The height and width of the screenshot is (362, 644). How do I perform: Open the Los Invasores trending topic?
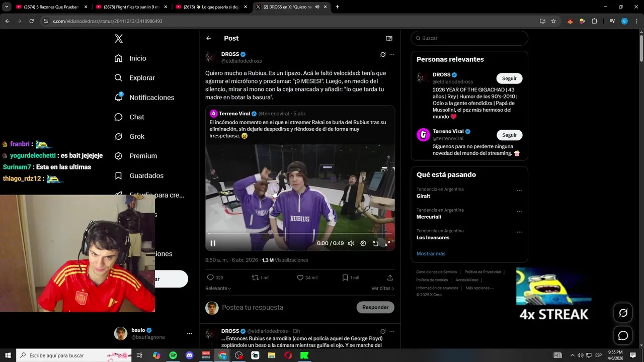pos(433,238)
